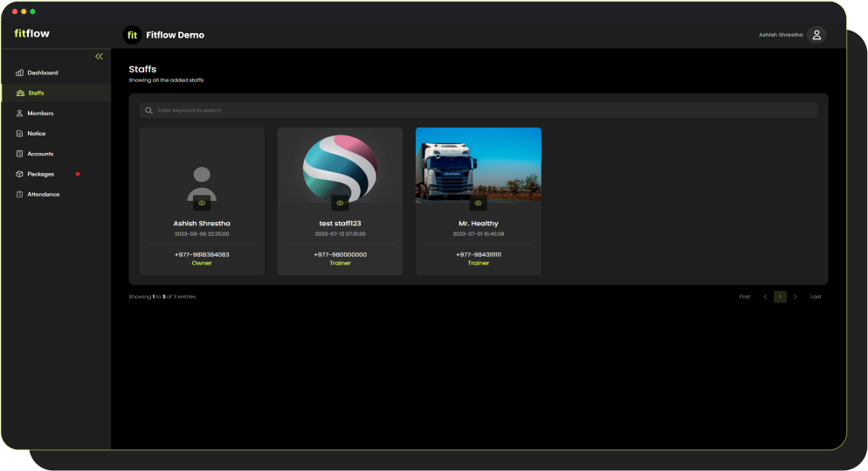Click phone number +977-980000000
The height and width of the screenshot is (471, 868).
point(340,254)
